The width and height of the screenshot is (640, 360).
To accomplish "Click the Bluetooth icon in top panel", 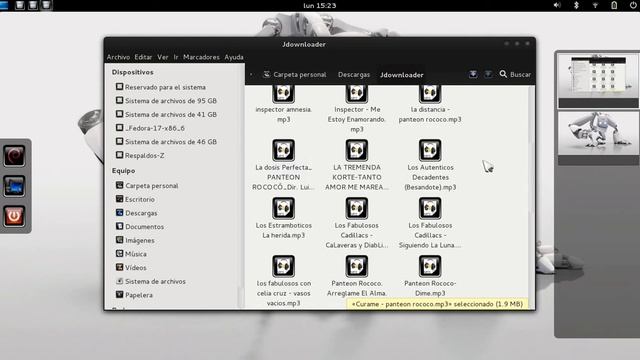I will click(576, 5).
